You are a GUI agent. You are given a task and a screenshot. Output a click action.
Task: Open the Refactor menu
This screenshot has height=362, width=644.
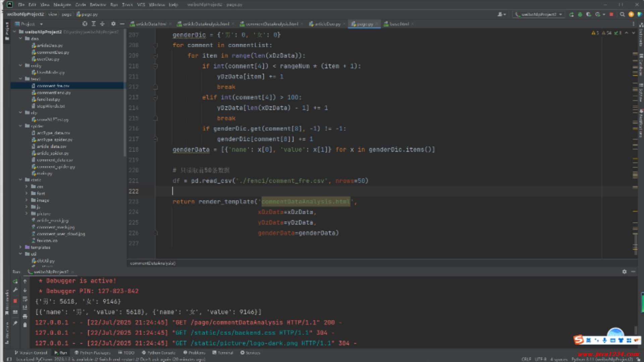98,5
